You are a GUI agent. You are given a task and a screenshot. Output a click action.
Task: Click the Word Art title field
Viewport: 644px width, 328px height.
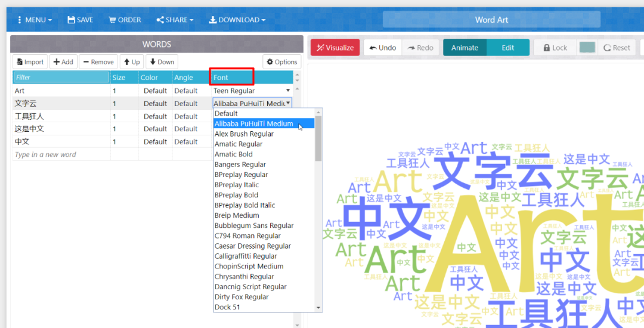(491, 20)
